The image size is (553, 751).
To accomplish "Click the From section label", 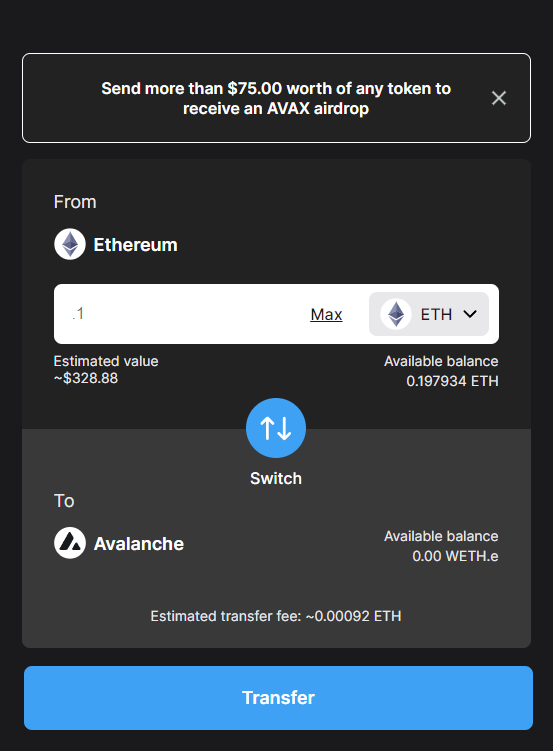I will pyautogui.click(x=75, y=202).
